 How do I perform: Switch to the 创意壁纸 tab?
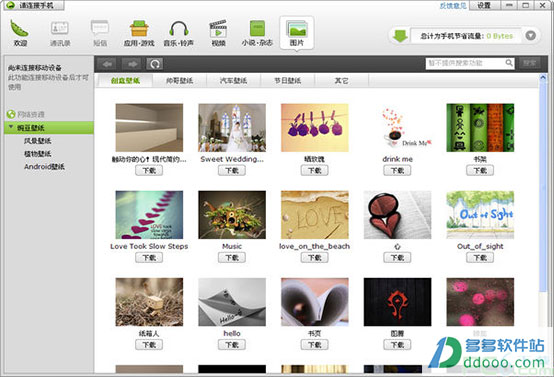(125, 81)
